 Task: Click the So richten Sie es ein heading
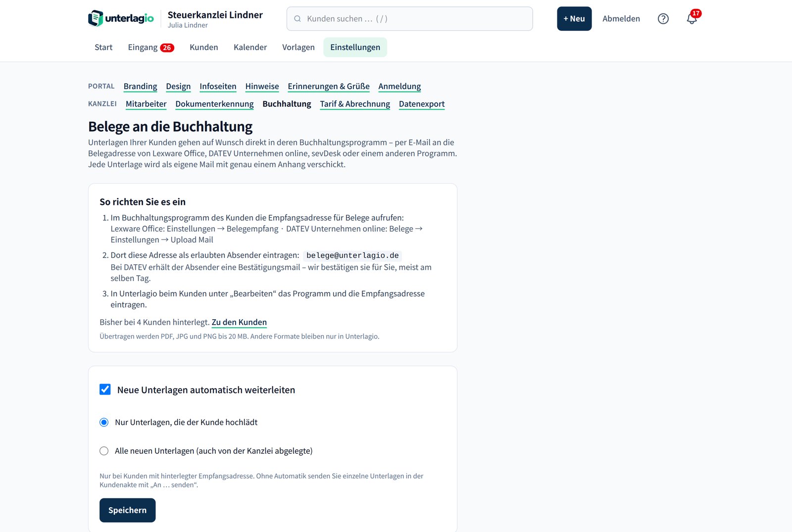[143, 202]
